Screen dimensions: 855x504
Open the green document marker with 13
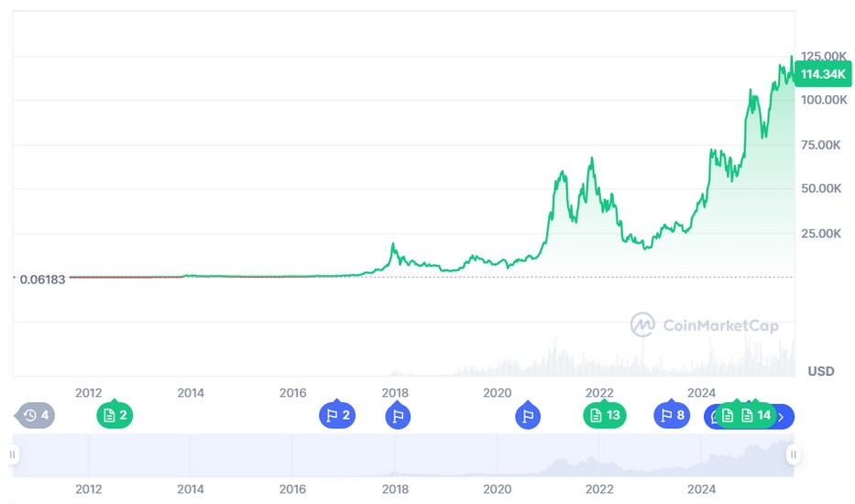pos(605,416)
